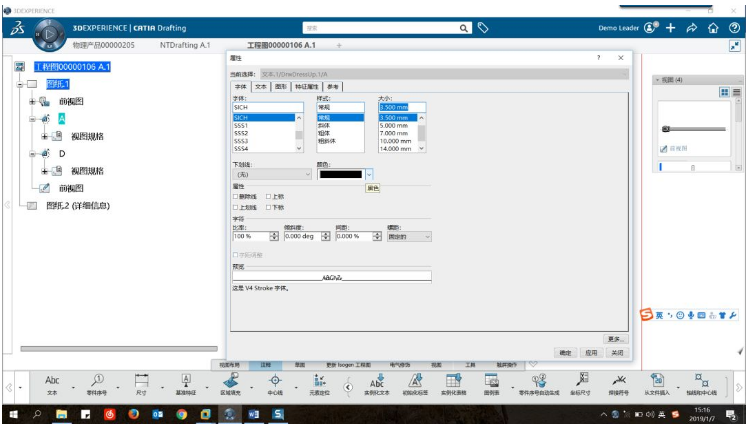Open the 3DEXPERIENCE compass
This screenshot has height=429, width=749.
[49, 34]
